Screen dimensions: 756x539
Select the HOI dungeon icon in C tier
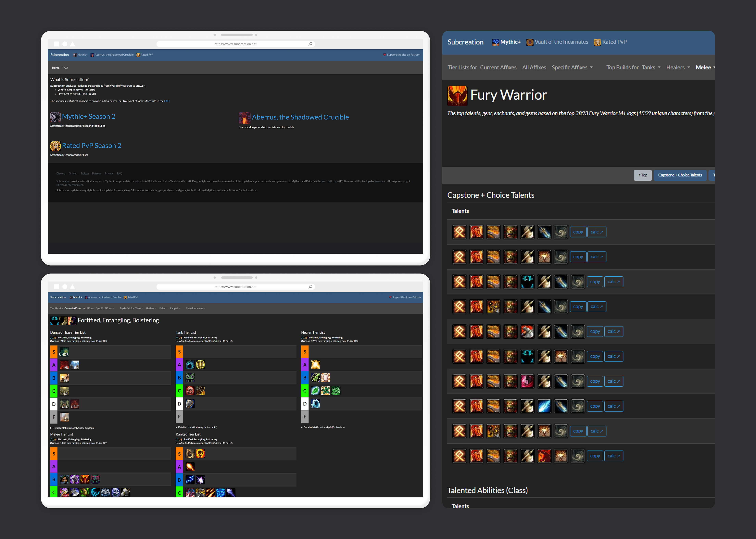coord(64,391)
